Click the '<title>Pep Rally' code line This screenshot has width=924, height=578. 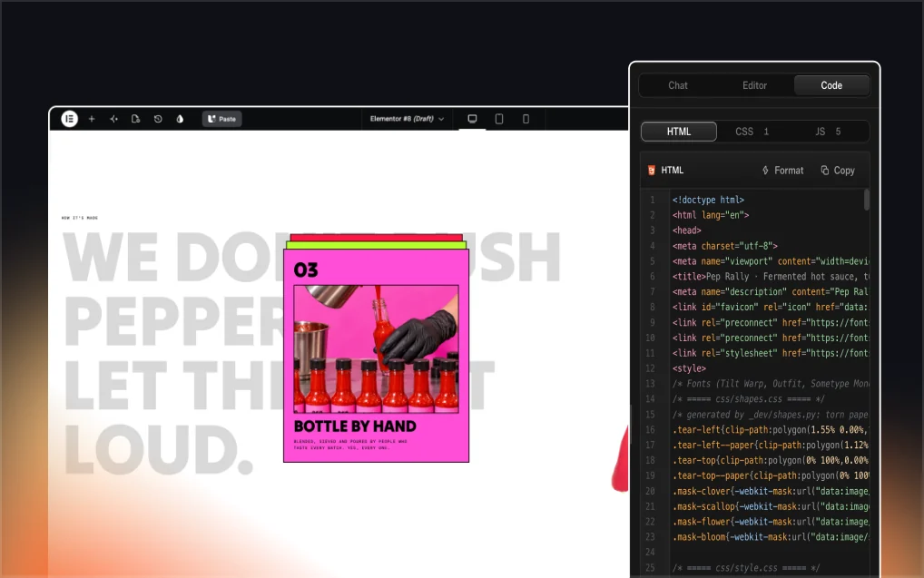pos(771,277)
